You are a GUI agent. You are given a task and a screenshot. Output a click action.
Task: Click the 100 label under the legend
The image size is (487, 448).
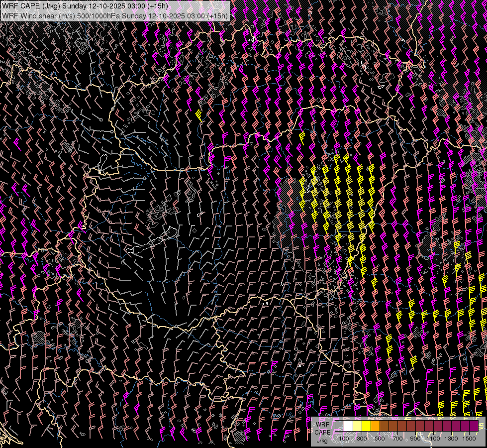[344, 439]
